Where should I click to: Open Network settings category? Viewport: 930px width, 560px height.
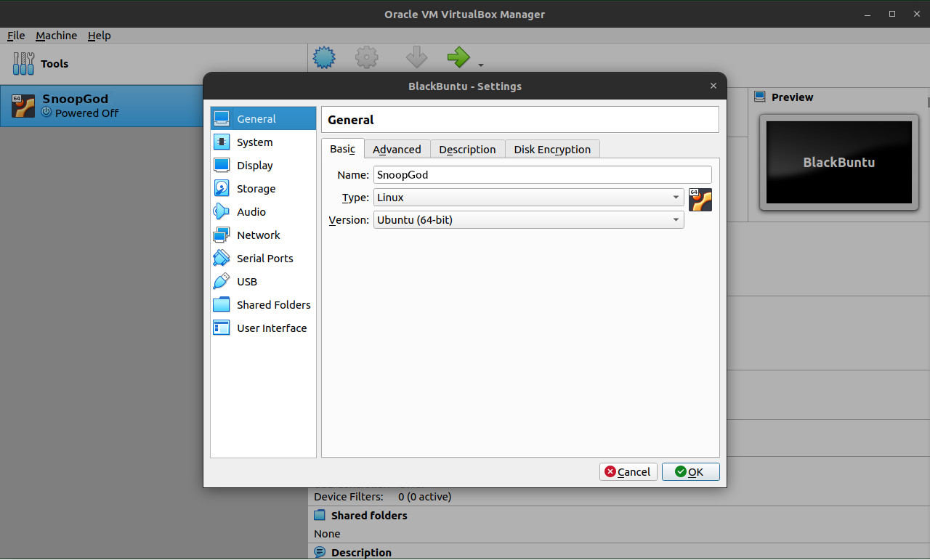263,235
